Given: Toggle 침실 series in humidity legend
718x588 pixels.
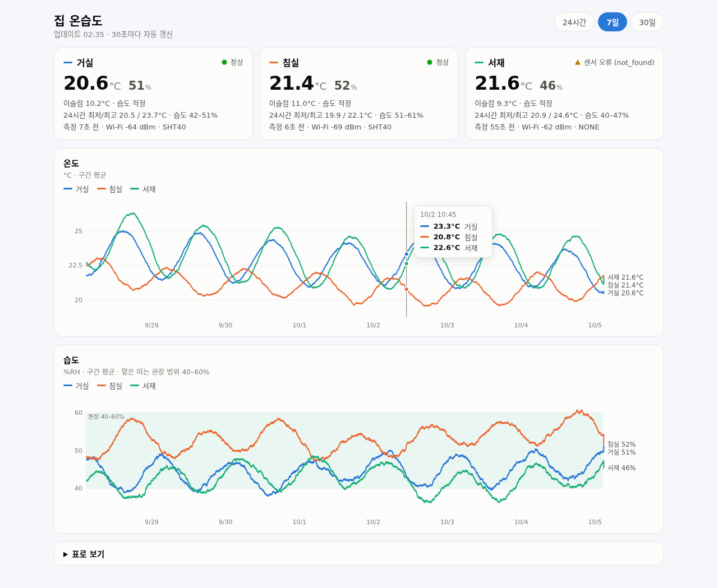Looking at the screenshot, I should 110,386.
